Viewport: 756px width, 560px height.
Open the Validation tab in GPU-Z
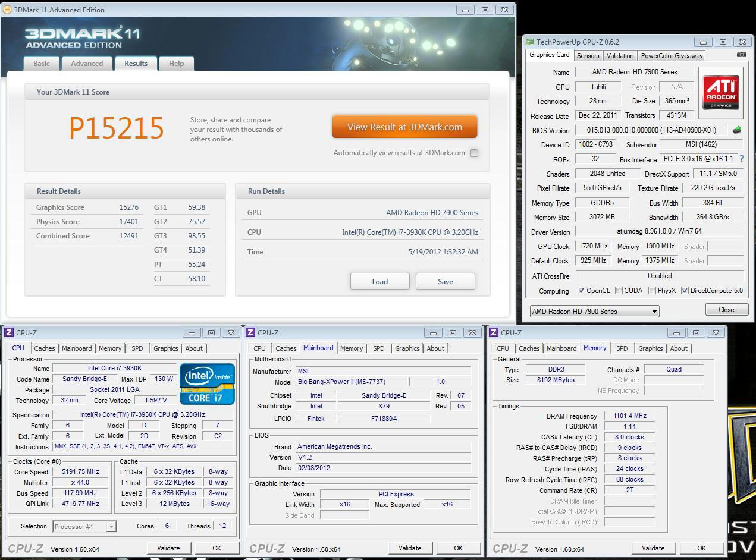tap(620, 56)
